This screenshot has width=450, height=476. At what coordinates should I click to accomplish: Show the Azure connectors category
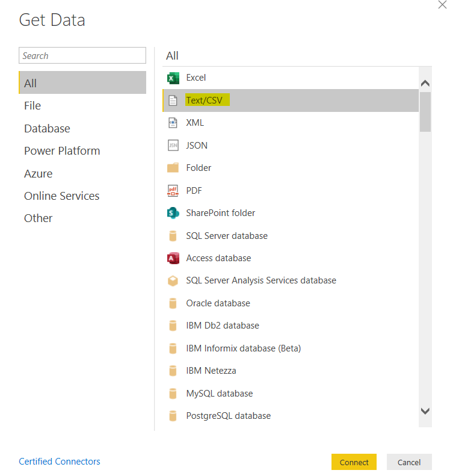[38, 174]
